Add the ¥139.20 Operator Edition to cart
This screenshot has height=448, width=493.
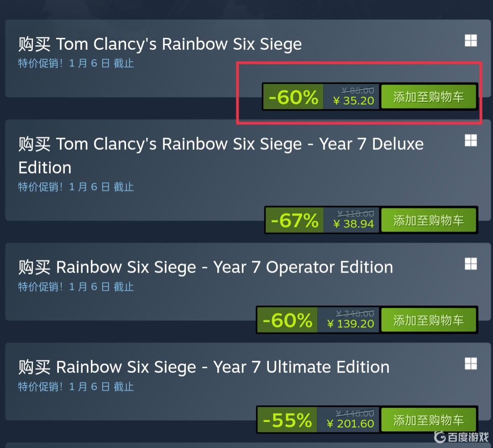click(x=428, y=320)
